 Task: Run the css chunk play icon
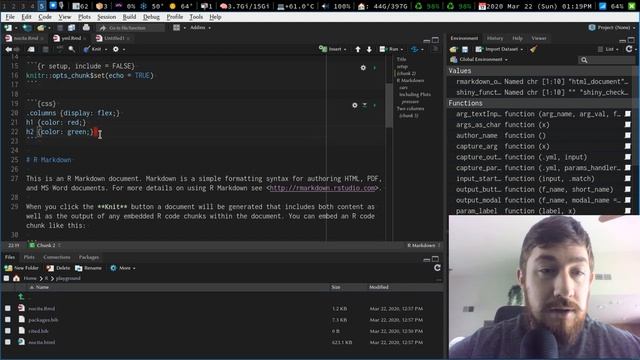coord(374,105)
